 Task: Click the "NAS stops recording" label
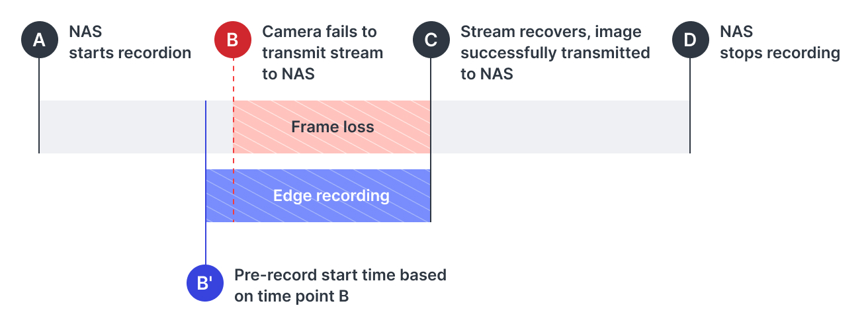(779, 42)
